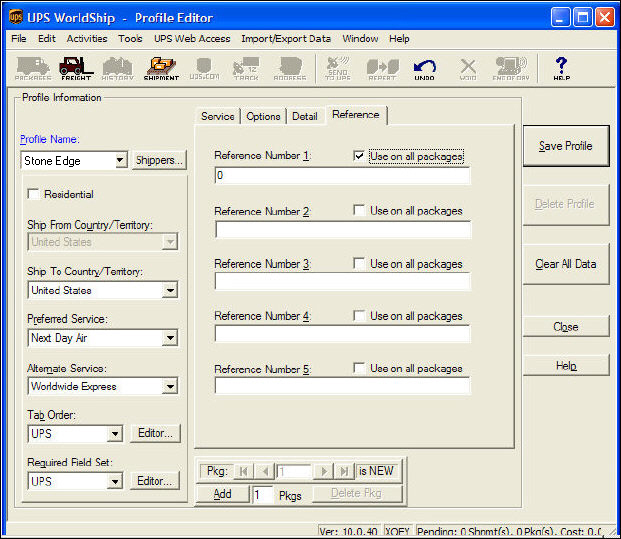Open the Freight forklift icon
Image resolution: width=621 pixels, height=539 pixels.
[76, 68]
